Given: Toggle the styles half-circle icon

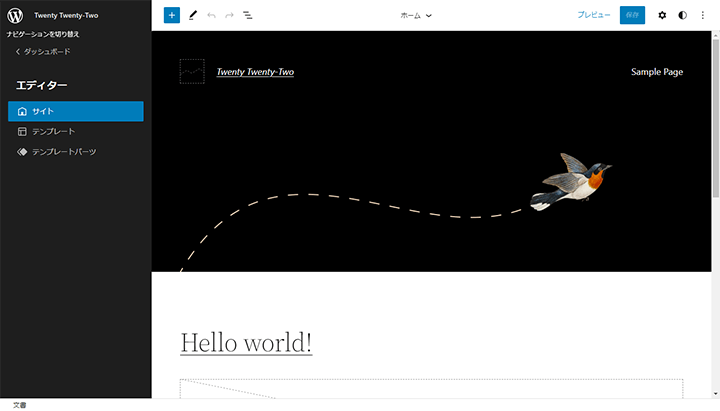Looking at the screenshot, I should (683, 15).
